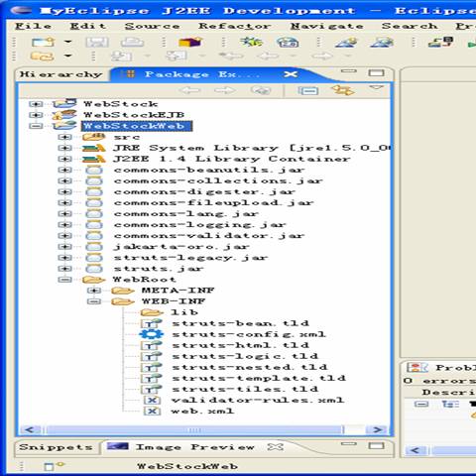
Task: Select struts-legacy.jar jar icon
Action: click(x=94, y=258)
